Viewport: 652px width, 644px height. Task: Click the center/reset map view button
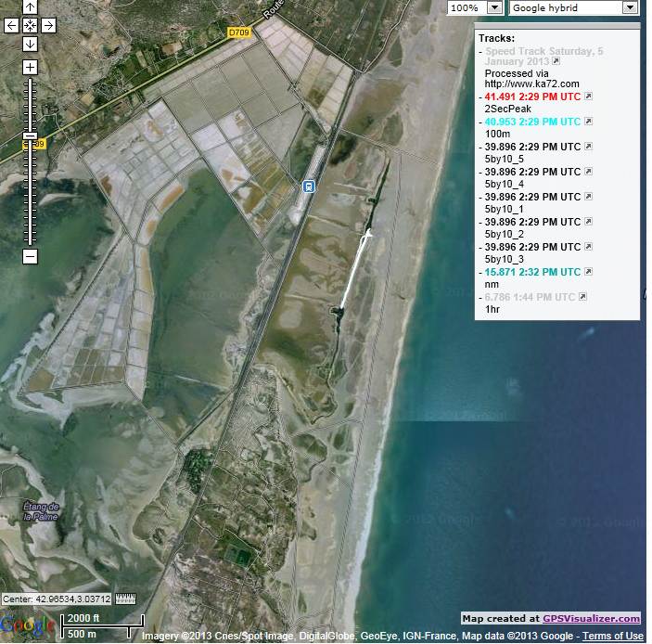pos(30,26)
